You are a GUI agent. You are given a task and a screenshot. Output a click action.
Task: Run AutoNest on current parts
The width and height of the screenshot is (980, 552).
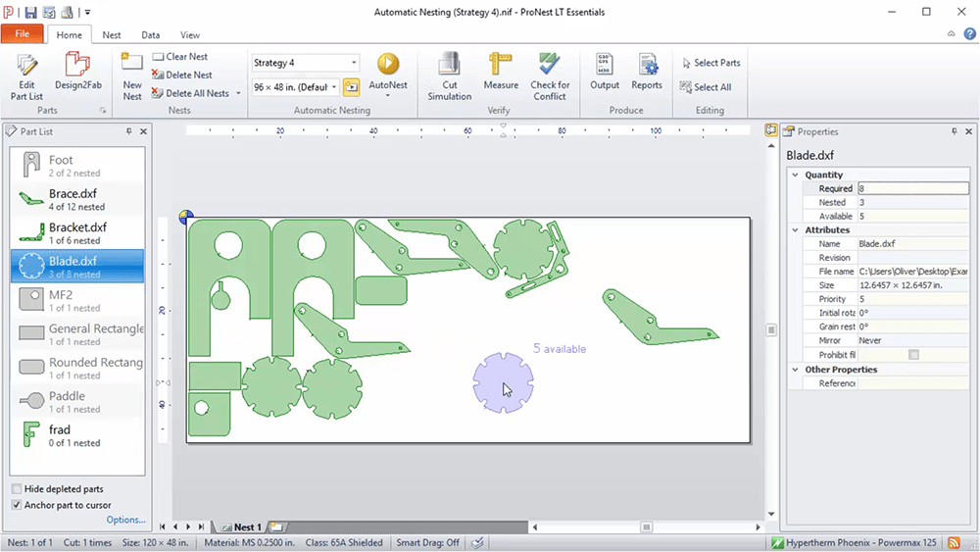tap(388, 74)
